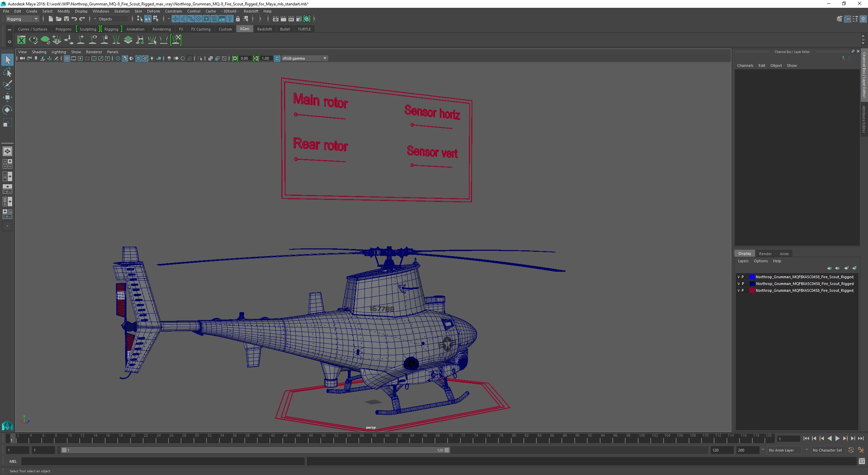868x475 pixels.
Task: Expand the sRGB gamma view transform dropdown
Action: (x=324, y=58)
